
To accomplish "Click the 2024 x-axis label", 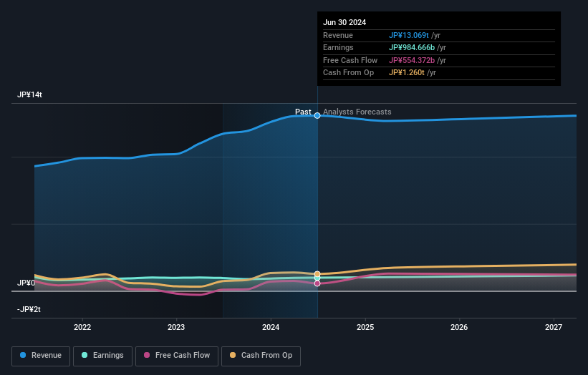I will pyautogui.click(x=271, y=327).
